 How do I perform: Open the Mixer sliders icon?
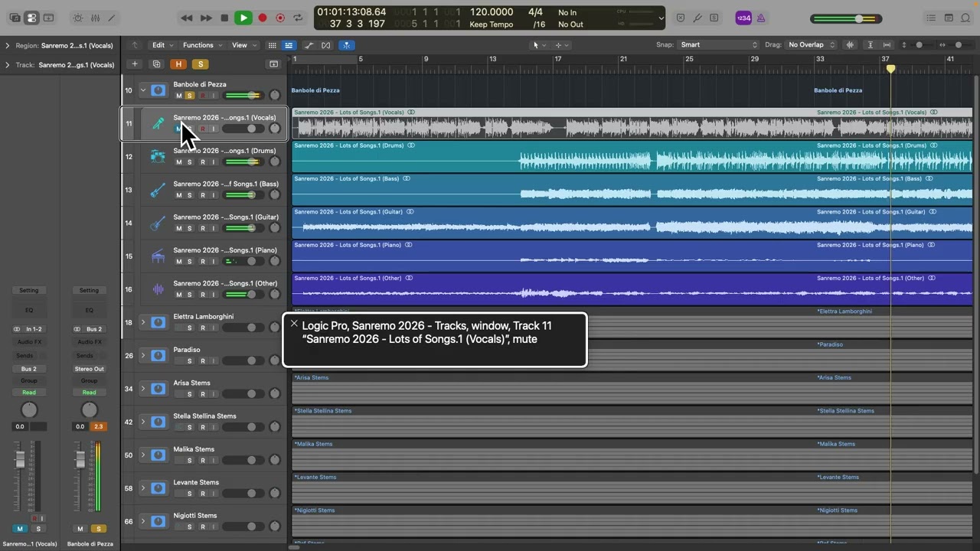tap(95, 18)
